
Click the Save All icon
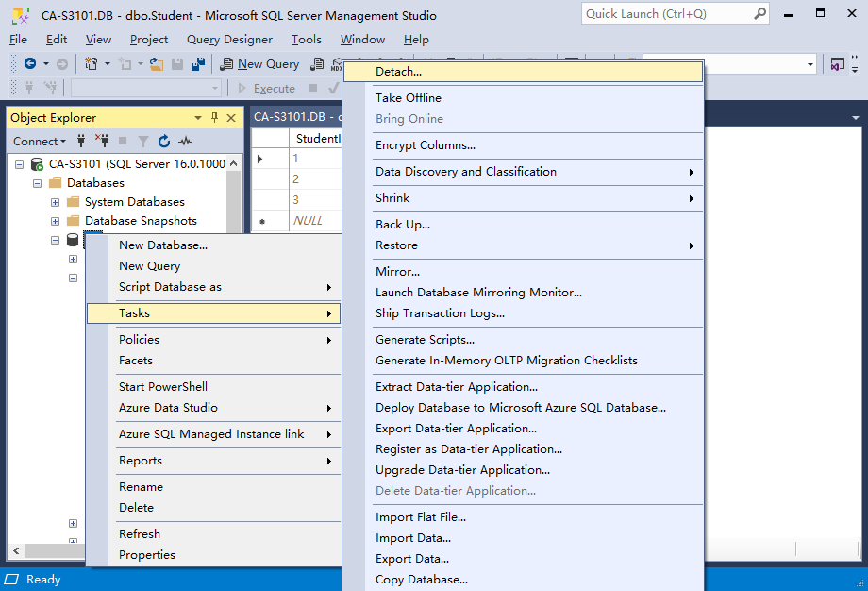tap(198, 64)
